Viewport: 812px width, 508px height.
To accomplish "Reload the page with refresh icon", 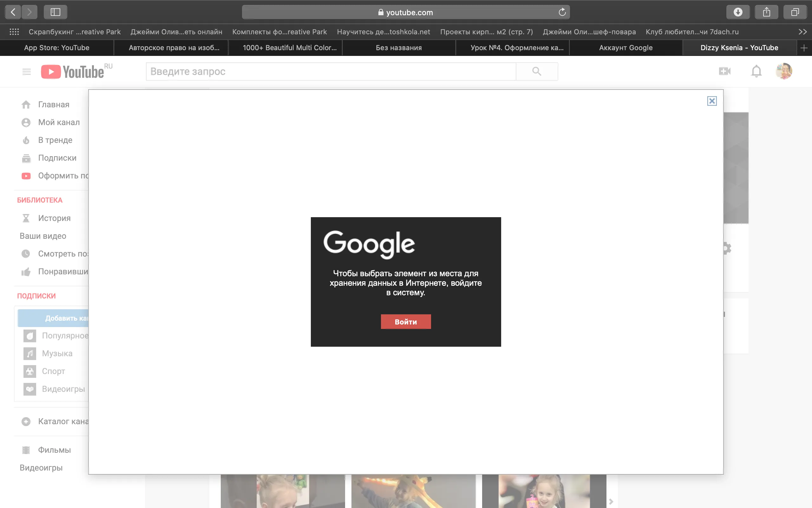I will (562, 12).
